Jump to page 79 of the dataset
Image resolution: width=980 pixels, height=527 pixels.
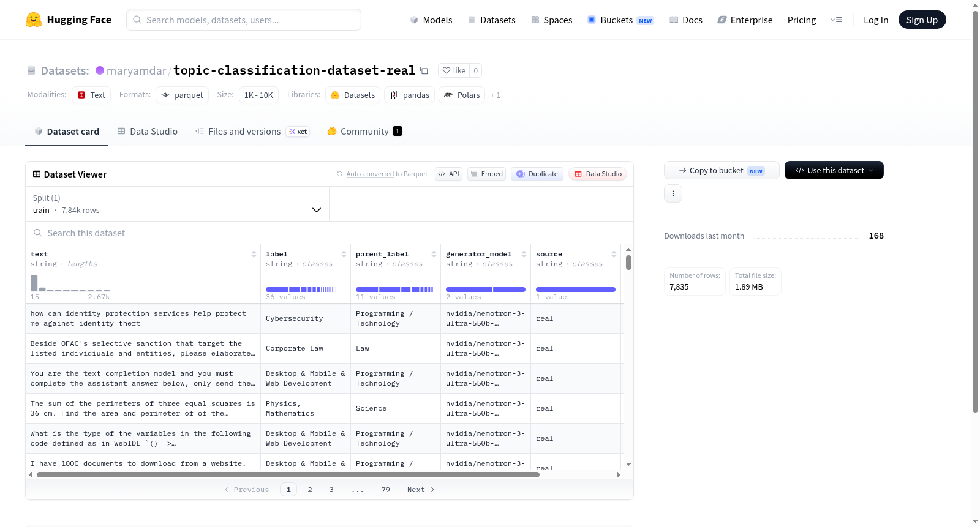pyautogui.click(x=385, y=490)
